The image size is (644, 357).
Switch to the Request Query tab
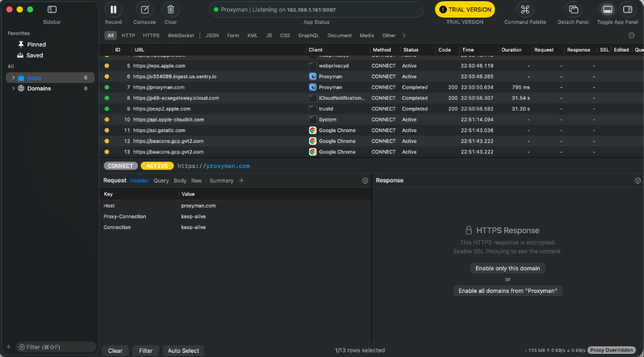161,180
